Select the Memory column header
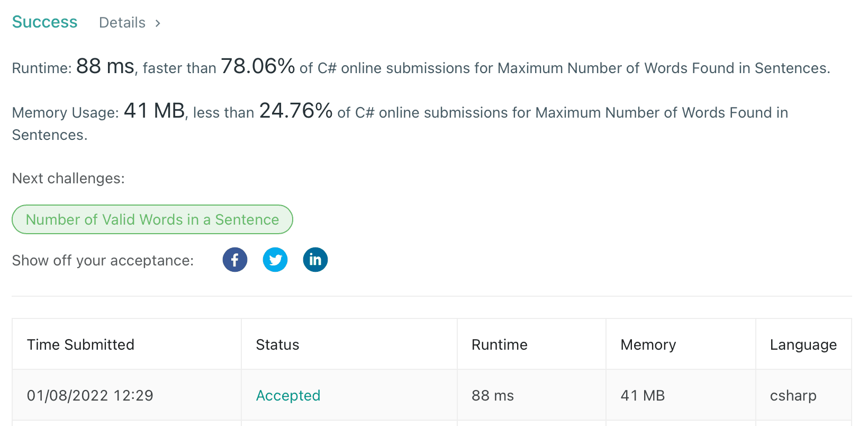This screenshot has height=426, width=868. (x=648, y=345)
